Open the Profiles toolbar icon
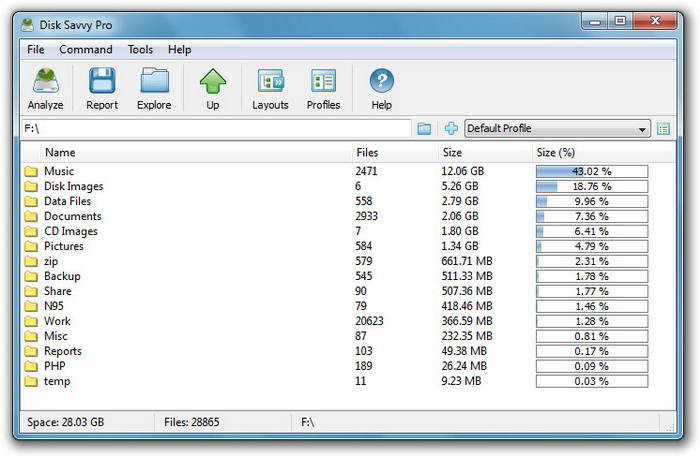This screenshot has width=700, height=458. pos(323,81)
